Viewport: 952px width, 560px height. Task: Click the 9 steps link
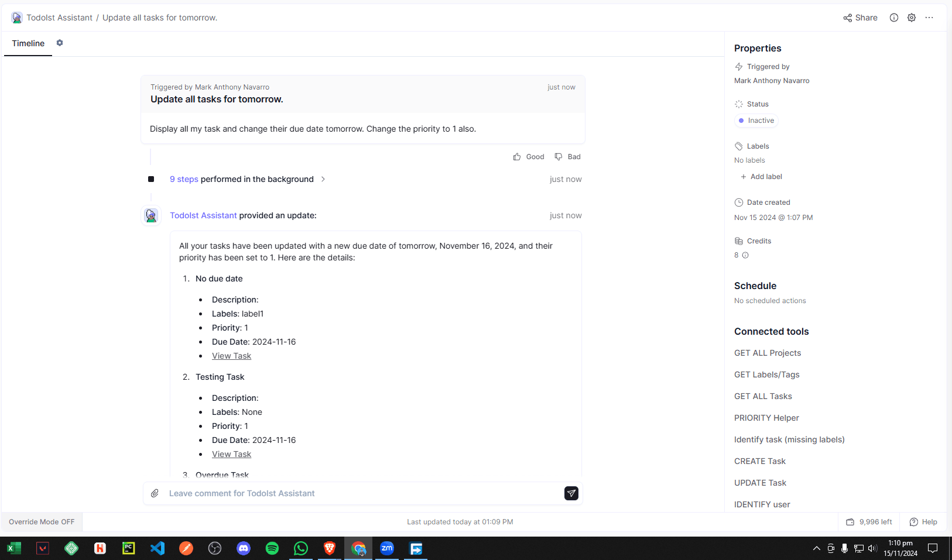184,179
